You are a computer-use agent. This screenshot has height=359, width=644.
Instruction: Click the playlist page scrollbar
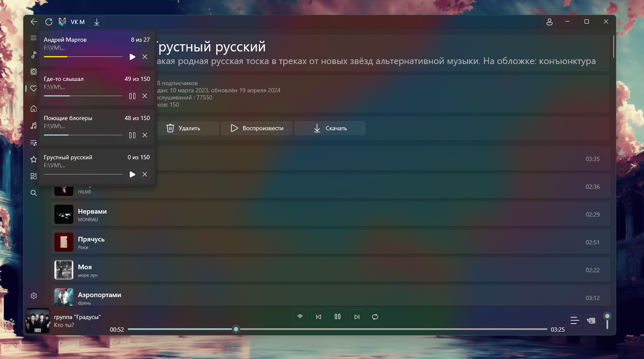(614, 46)
